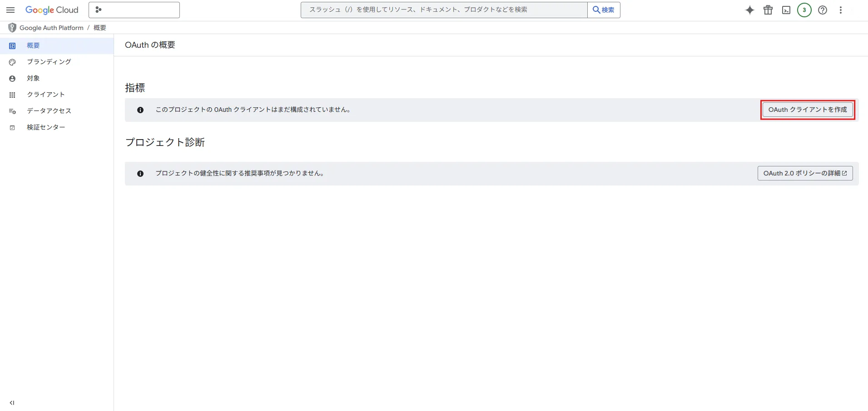This screenshot has height=411, width=868.
Task: Click the 概要 dashboard icon in sidebar
Action: 12,46
